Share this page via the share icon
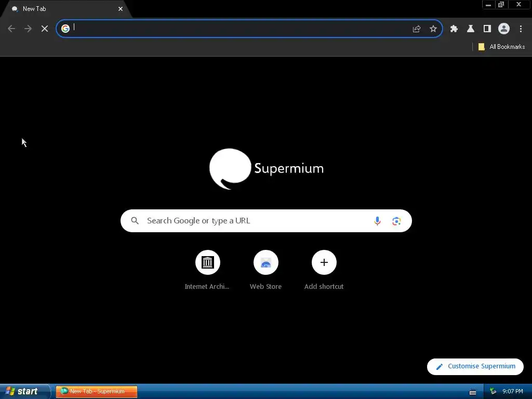The width and height of the screenshot is (532, 399). click(x=417, y=29)
